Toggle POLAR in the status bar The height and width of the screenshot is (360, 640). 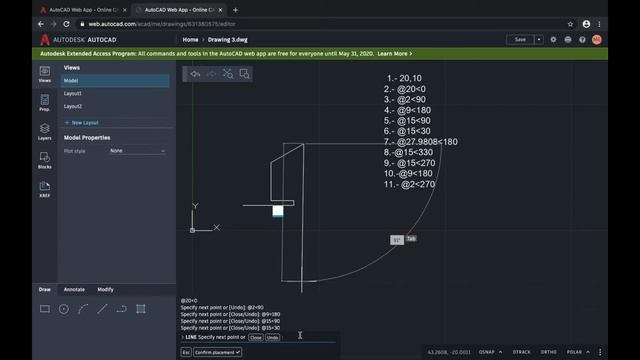tap(574, 352)
